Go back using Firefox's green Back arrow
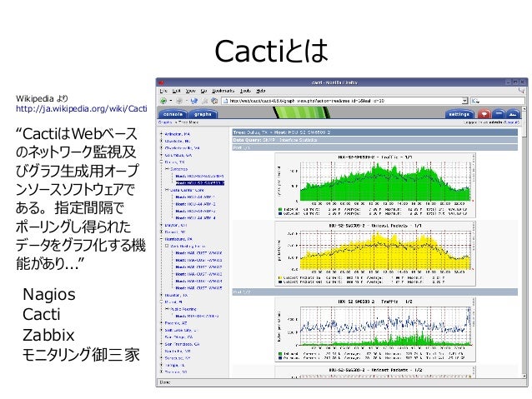Image resolution: width=532 pixels, height=399 pixels. point(164,101)
